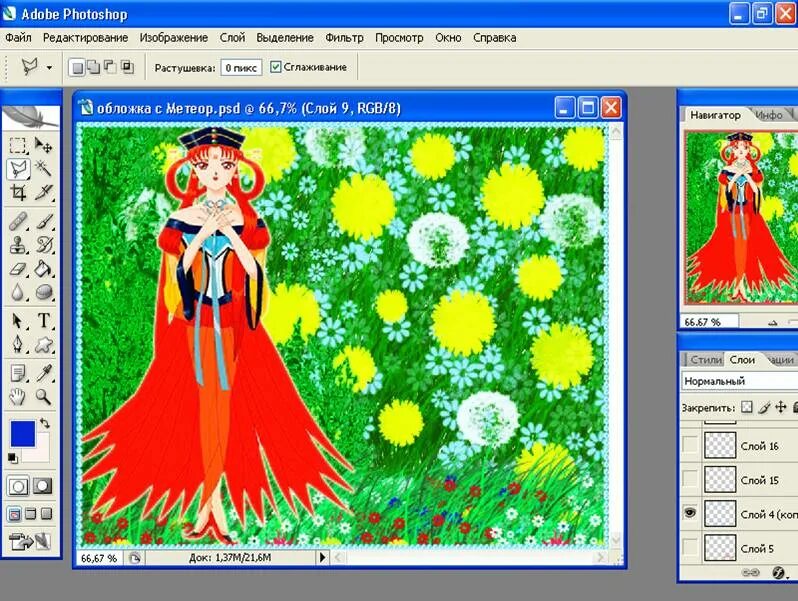Open the Файл menu
The image size is (798, 601).
pos(18,38)
